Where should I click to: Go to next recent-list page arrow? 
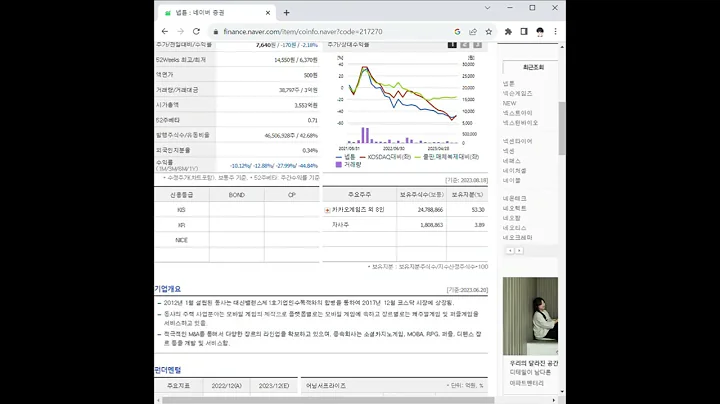[519, 251]
